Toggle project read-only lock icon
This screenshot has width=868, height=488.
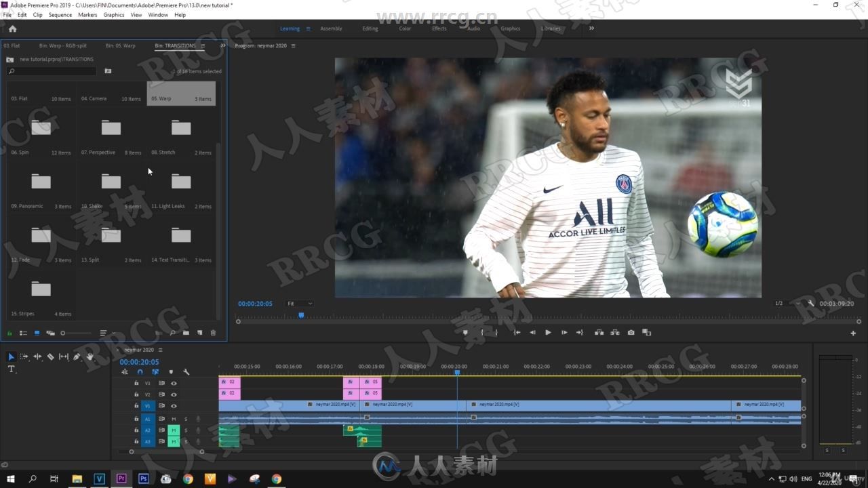(x=9, y=333)
